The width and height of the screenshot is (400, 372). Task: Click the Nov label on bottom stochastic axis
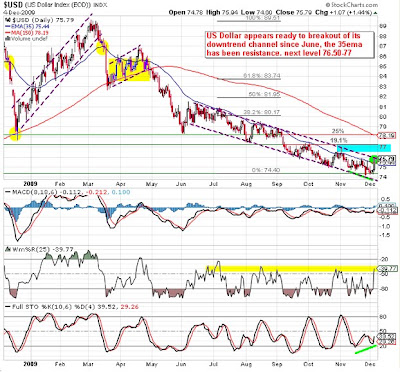pos(340,364)
